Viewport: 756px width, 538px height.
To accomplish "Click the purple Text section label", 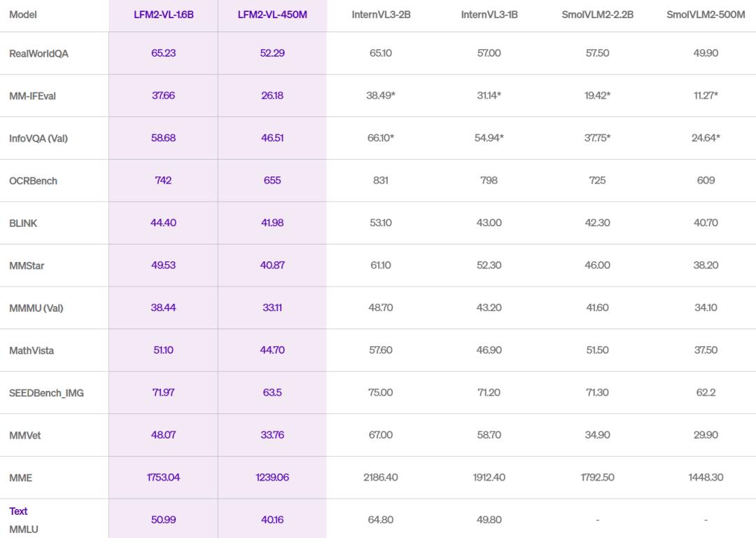I will click(18, 511).
